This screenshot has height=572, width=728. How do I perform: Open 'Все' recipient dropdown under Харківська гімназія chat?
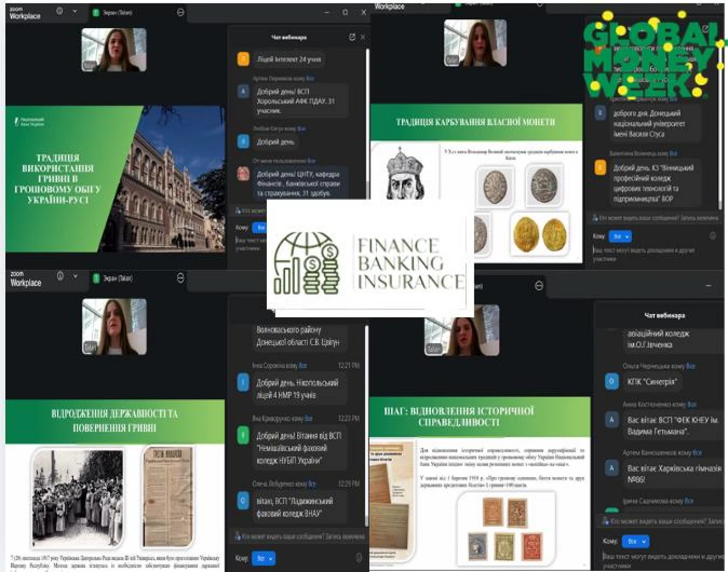(635, 541)
